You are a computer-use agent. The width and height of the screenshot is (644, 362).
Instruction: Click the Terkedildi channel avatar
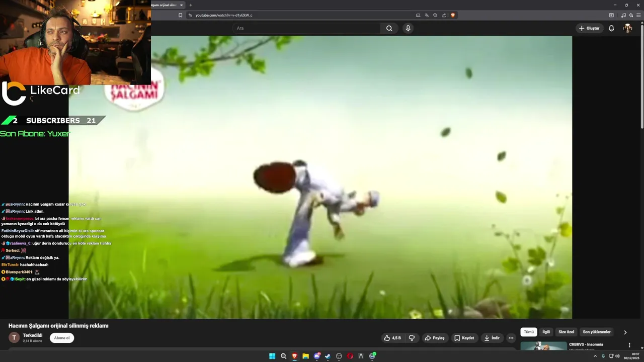click(14, 338)
